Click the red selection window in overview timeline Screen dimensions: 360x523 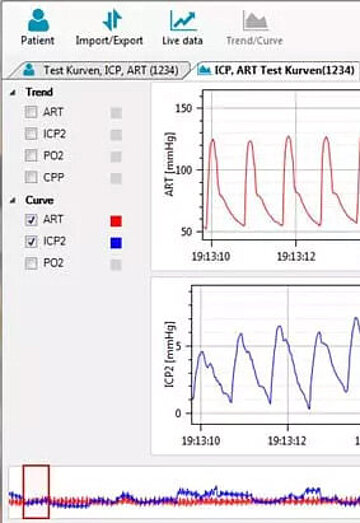point(36,492)
